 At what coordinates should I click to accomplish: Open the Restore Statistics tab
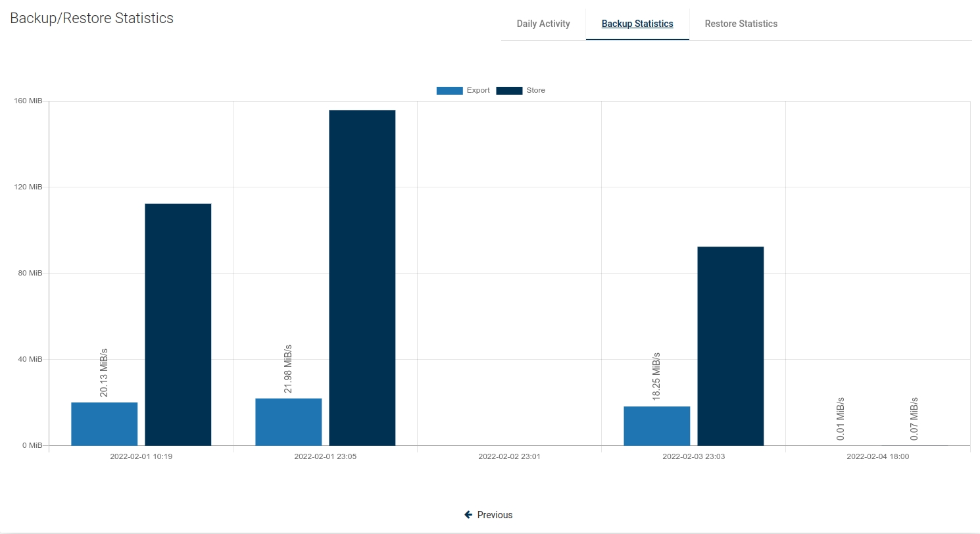click(741, 24)
